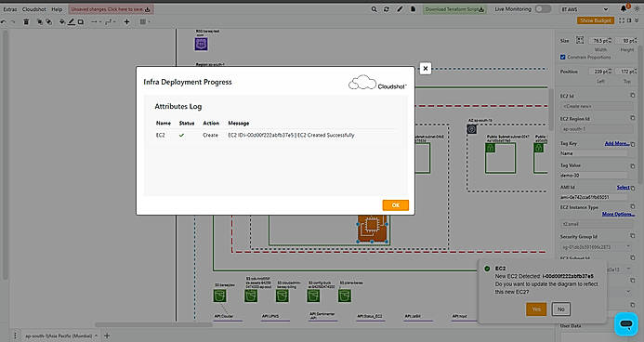This screenshot has height=342, width=644.
Task: Toggle the Constrain Proportions checkbox
Action: [562, 57]
